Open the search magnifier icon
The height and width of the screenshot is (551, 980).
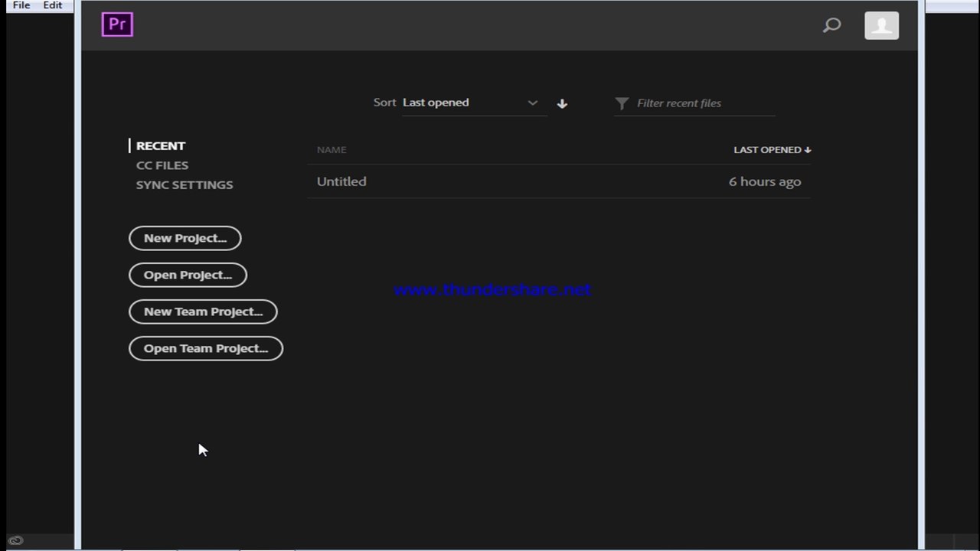pyautogui.click(x=831, y=25)
